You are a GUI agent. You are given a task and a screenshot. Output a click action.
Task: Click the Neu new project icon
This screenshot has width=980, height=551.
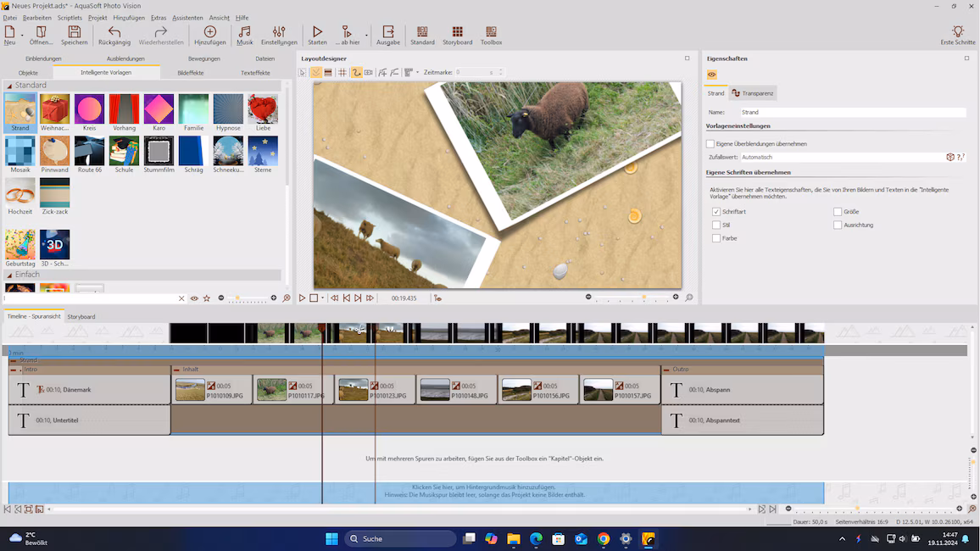click(x=9, y=35)
